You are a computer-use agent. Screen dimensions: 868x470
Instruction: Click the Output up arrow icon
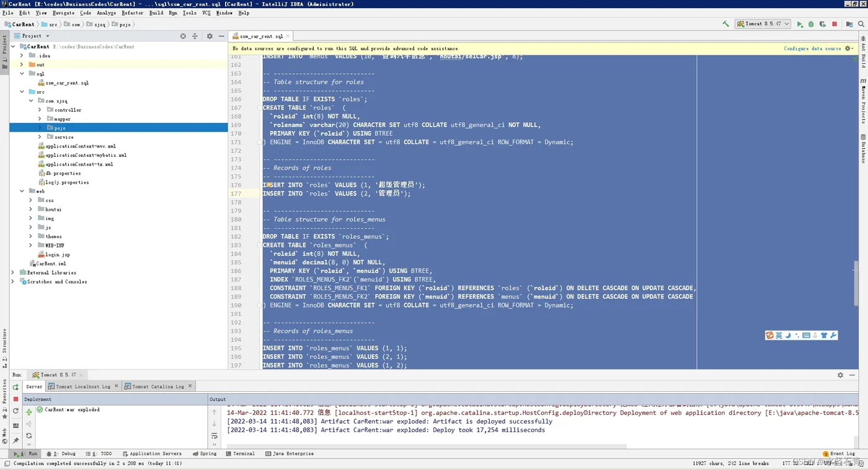click(215, 412)
